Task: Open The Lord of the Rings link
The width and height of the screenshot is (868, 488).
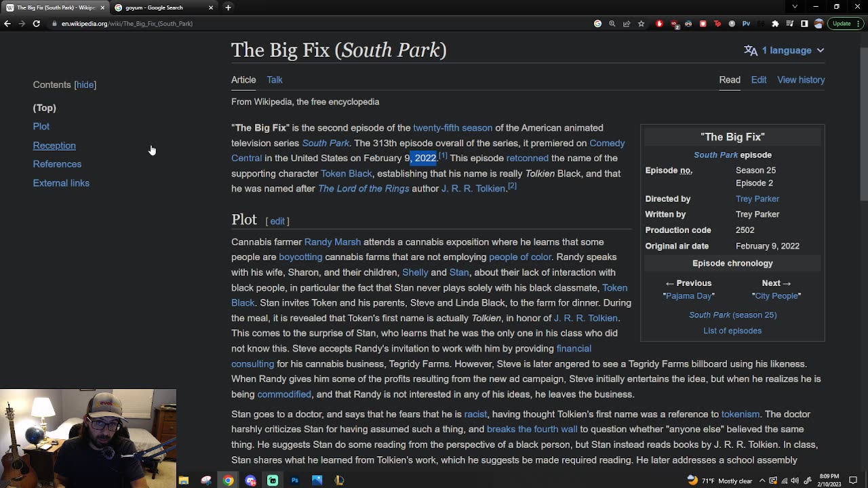Action: pyautogui.click(x=363, y=188)
